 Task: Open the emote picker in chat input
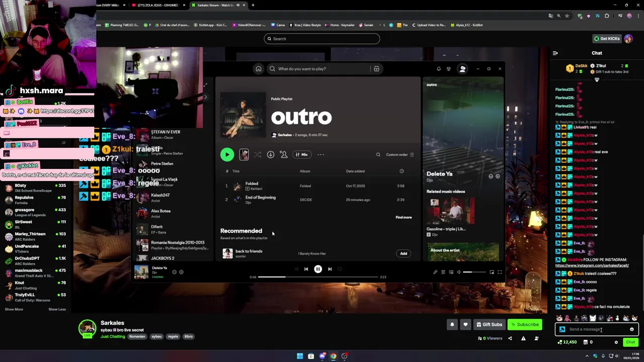(632, 329)
